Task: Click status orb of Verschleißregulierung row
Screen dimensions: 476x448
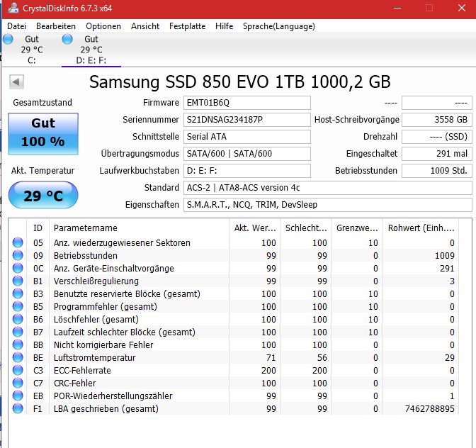Action: click(x=18, y=281)
